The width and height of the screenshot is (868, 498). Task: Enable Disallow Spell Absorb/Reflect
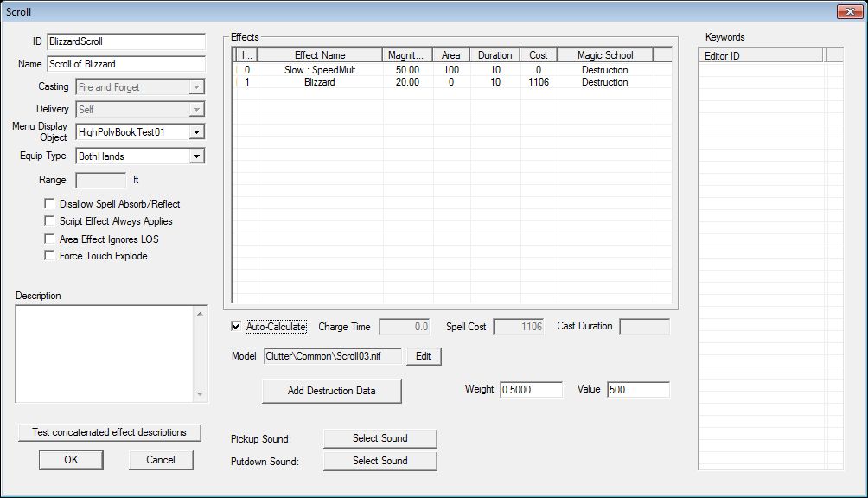pos(49,204)
